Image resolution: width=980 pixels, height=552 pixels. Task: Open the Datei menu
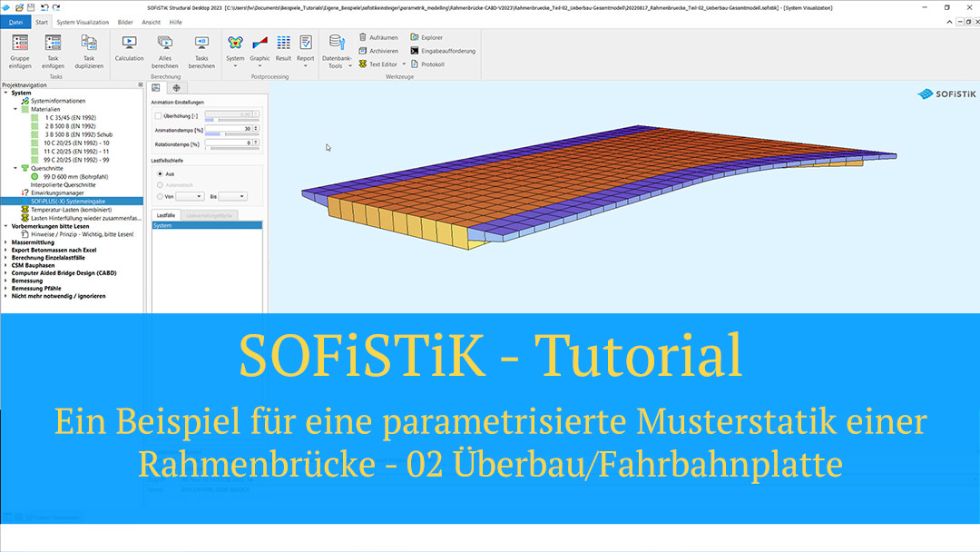pos(15,22)
